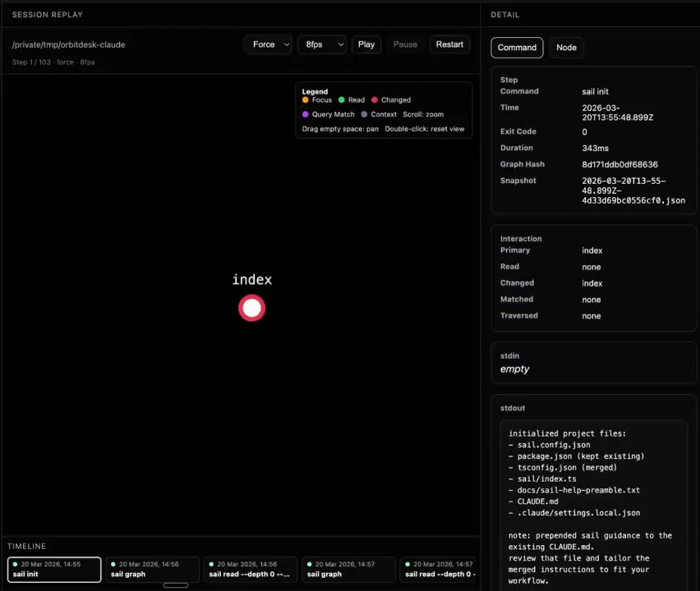Click the Pause button
Image resolution: width=700 pixels, height=591 pixels.
pyautogui.click(x=405, y=44)
